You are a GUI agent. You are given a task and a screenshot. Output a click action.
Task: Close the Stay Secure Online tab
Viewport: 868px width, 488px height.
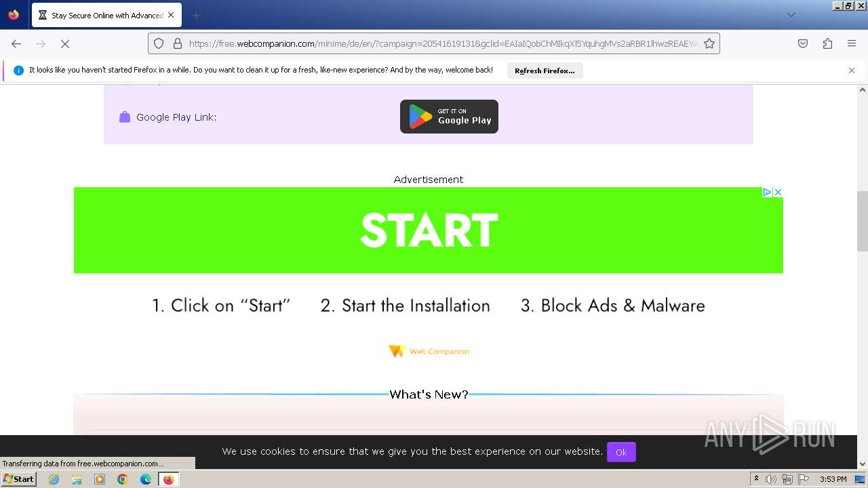170,15
